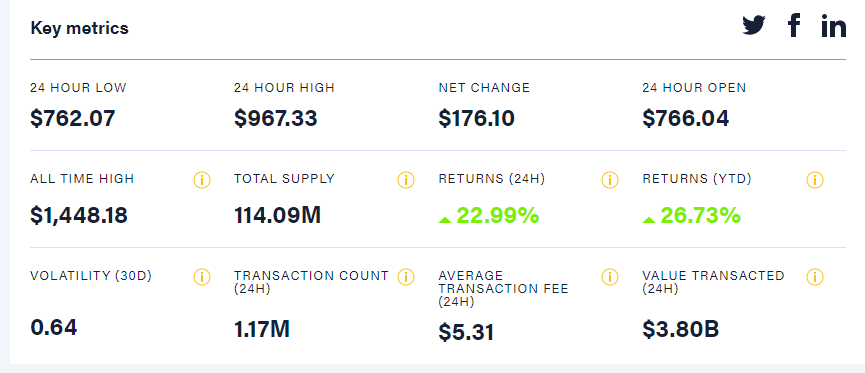The image size is (865, 373).
Task: Click the Key metrics heading
Action: (79, 28)
